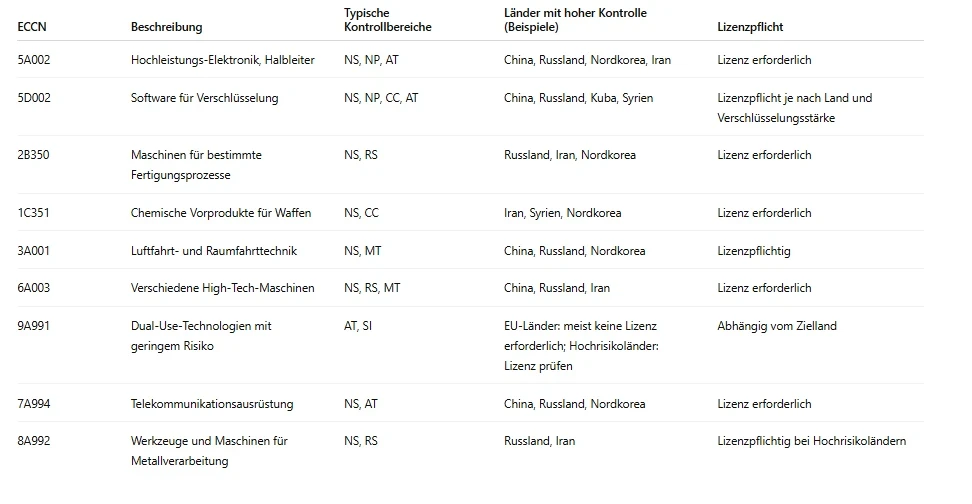Select Telekommunikationsausrüstung description cell
Screen dimensions: 972x504
point(212,404)
